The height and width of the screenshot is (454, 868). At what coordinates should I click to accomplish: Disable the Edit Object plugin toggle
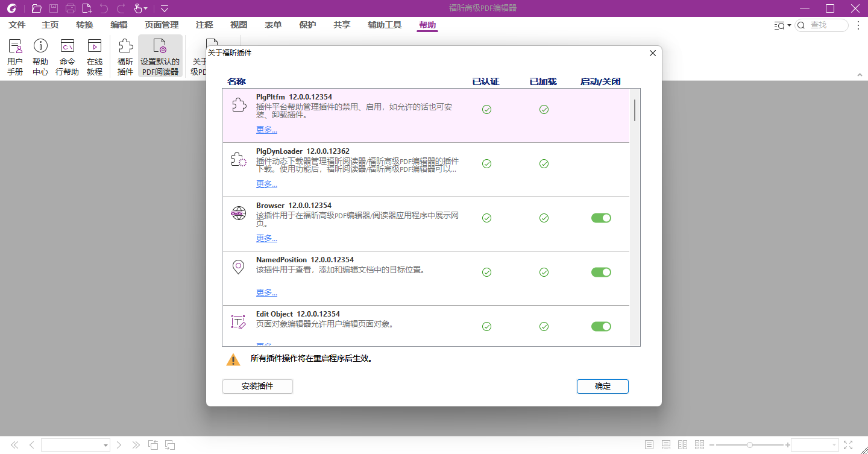601,326
